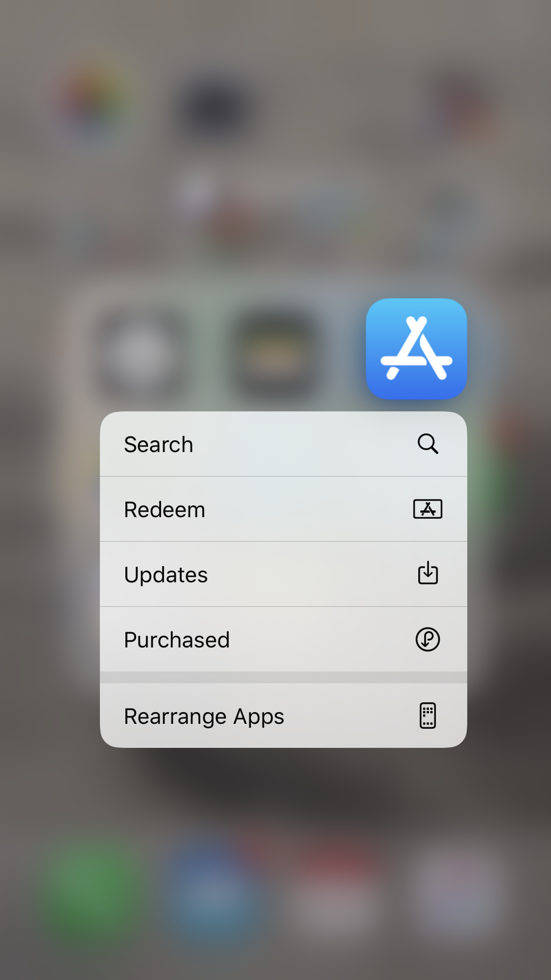
Task: Select the Purchased menu entry
Action: [284, 639]
